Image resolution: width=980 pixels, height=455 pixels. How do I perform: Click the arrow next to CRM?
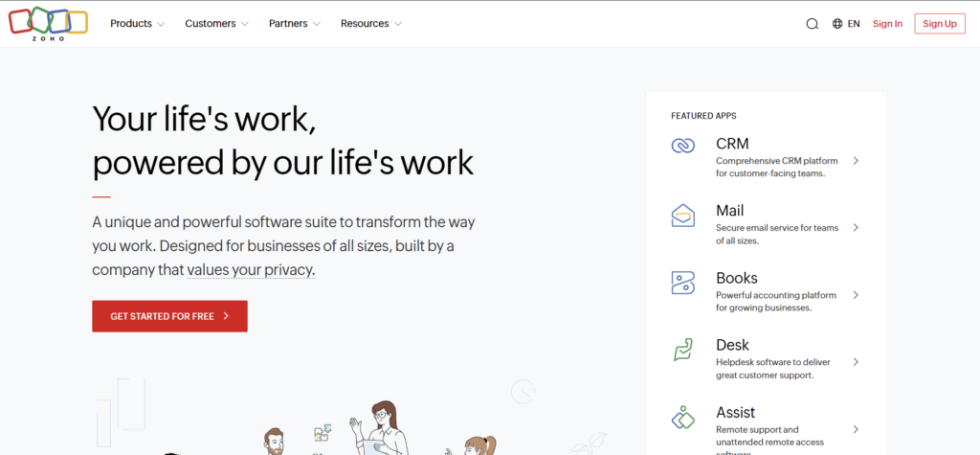(x=856, y=161)
